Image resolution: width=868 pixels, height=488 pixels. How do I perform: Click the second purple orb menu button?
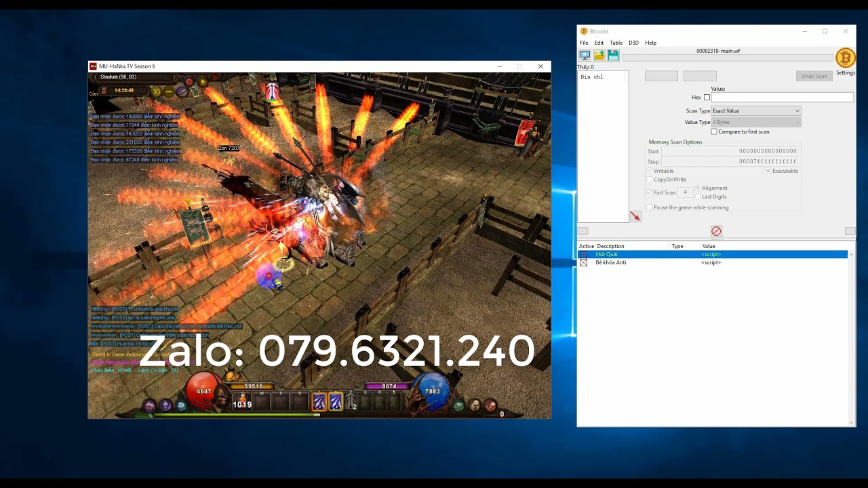click(x=165, y=405)
